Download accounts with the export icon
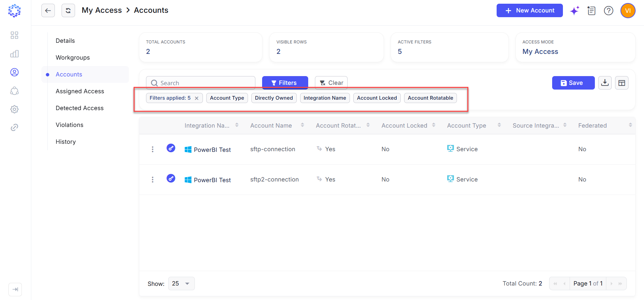The image size is (644, 300). pyautogui.click(x=605, y=83)
